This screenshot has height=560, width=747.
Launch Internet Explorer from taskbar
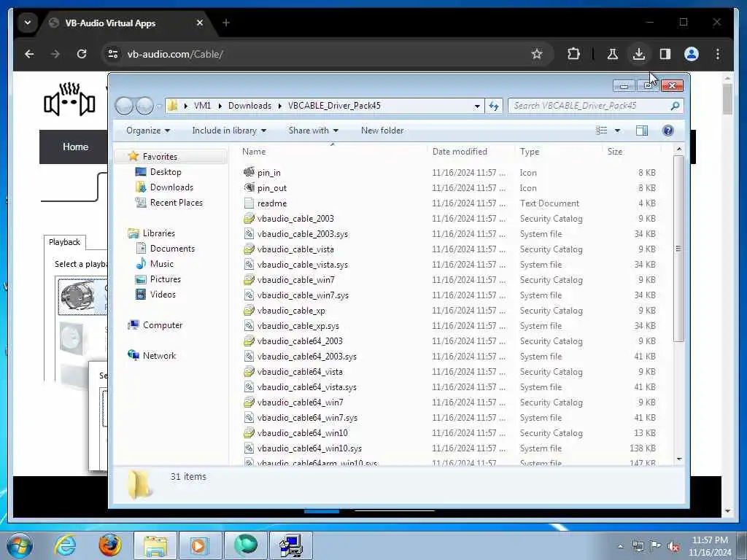click(x=65, y=545)
